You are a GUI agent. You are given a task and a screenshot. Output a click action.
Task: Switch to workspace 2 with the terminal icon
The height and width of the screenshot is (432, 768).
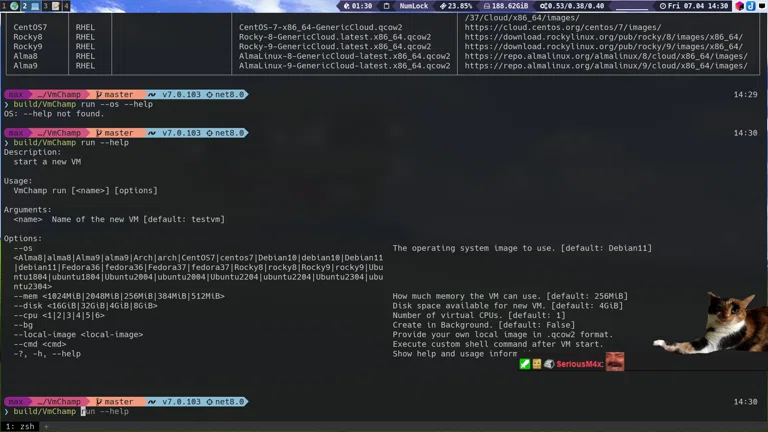tap(30, 6)
